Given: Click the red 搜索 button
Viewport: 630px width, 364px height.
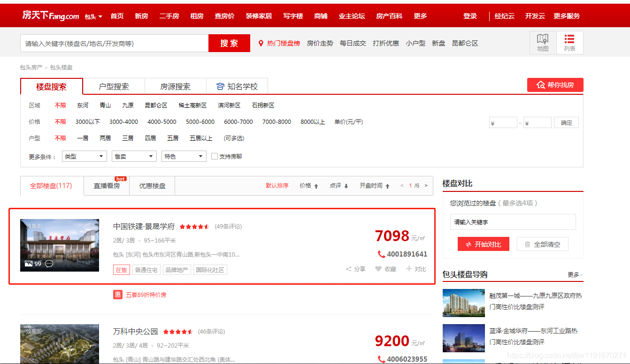Looking at the screenshot, I should pyautogui.click(x=229, y=43).
